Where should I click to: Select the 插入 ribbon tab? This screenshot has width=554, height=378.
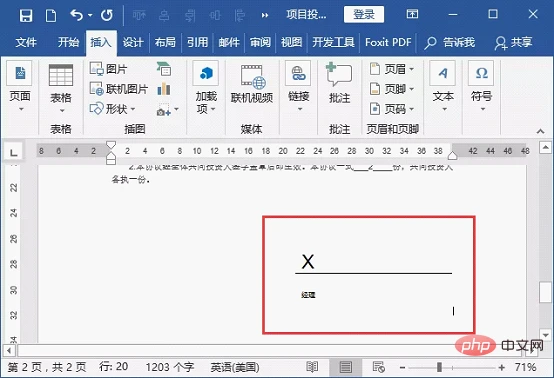(101, 43)
